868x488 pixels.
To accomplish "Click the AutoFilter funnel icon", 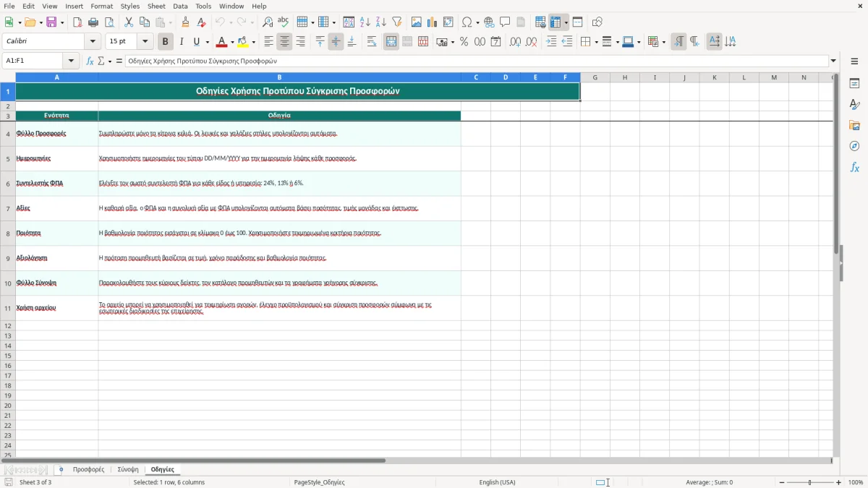I will coord(396,22).
